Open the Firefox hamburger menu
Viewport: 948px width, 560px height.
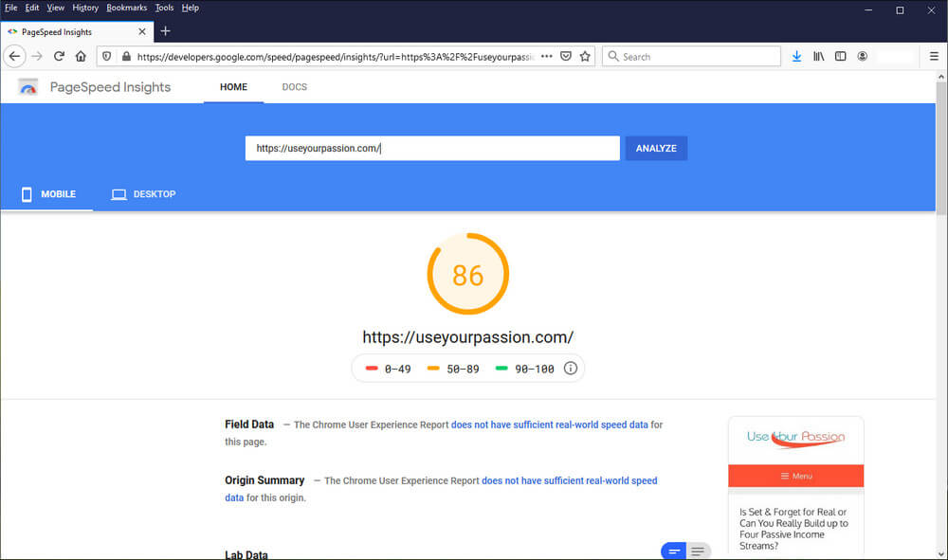point(934,56)
